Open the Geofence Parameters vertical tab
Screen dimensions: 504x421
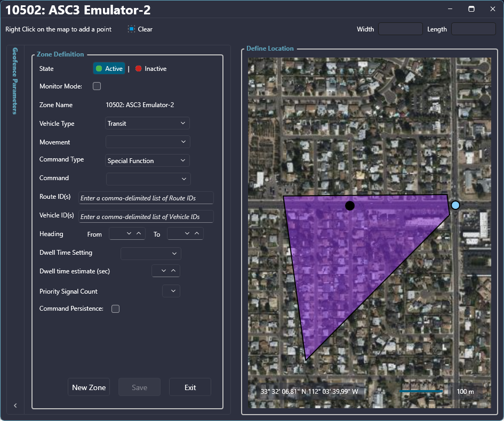click(x=15, y=80)
